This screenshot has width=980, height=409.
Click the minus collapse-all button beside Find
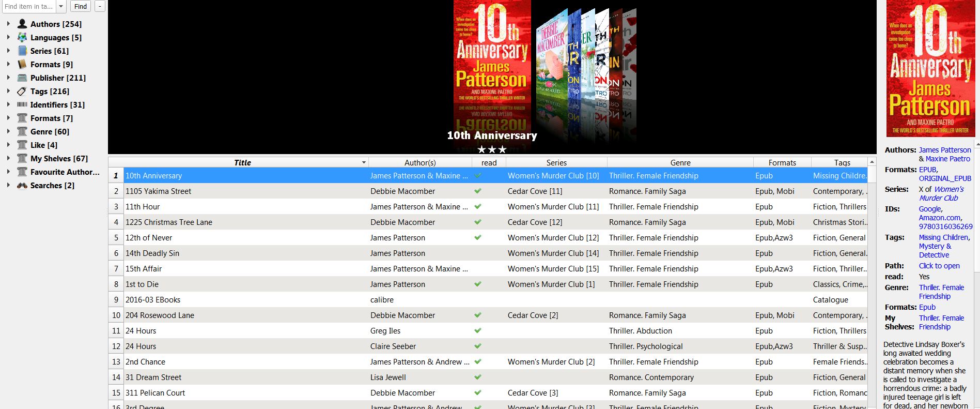(x=100, y=6)
